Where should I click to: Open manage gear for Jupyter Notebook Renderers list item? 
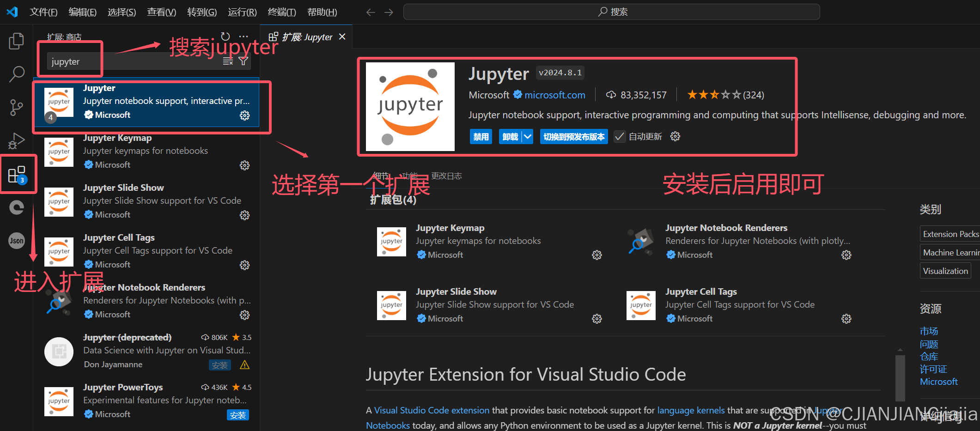pos(245,315)
